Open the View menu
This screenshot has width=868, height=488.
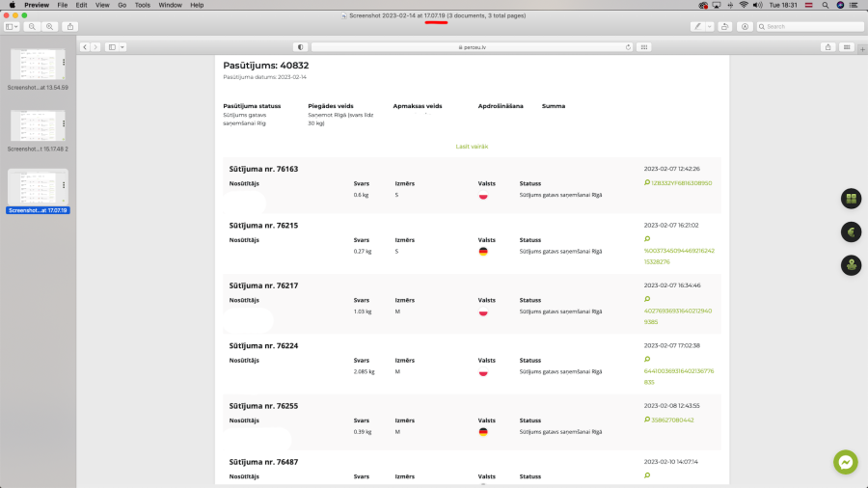click(x=102, y=5)
